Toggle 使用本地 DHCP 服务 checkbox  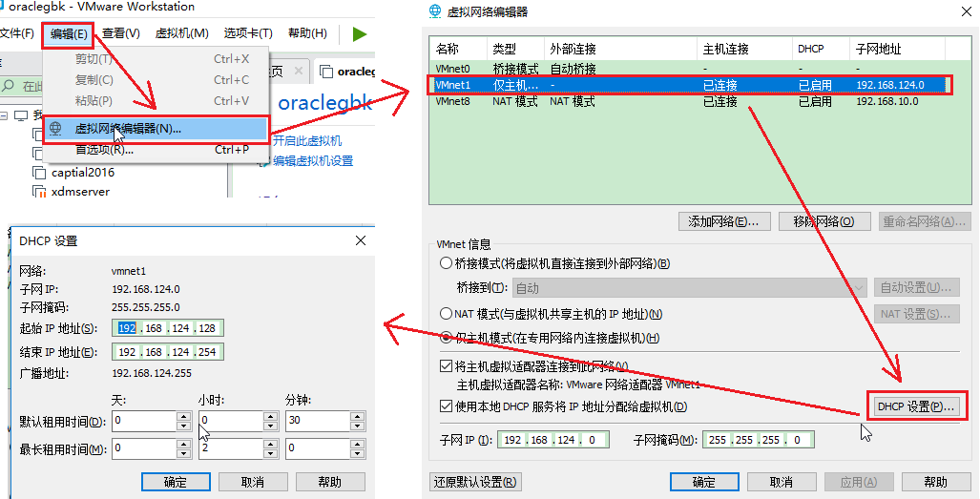(446, 406)
